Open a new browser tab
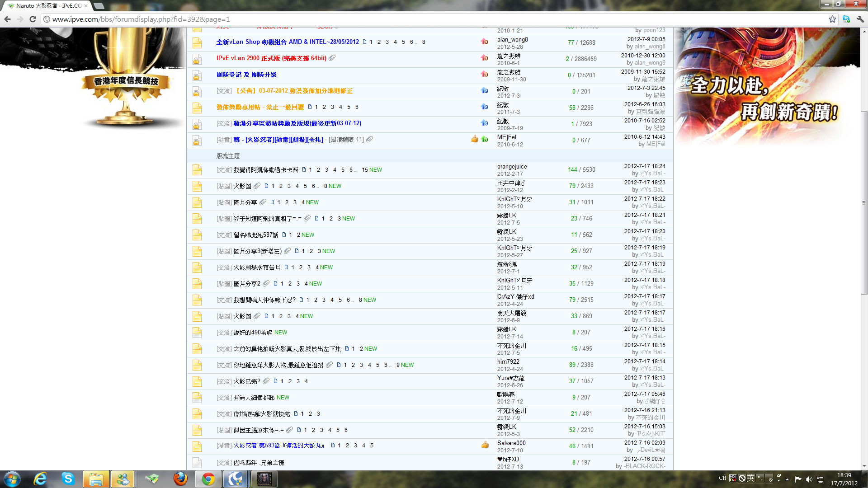 [x=99, y=6]
